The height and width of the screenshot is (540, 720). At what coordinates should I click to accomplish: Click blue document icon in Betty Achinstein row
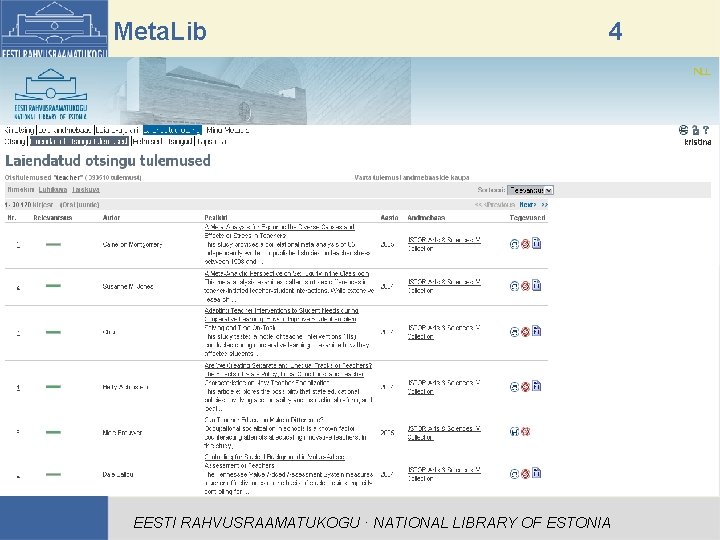(536, 386)
